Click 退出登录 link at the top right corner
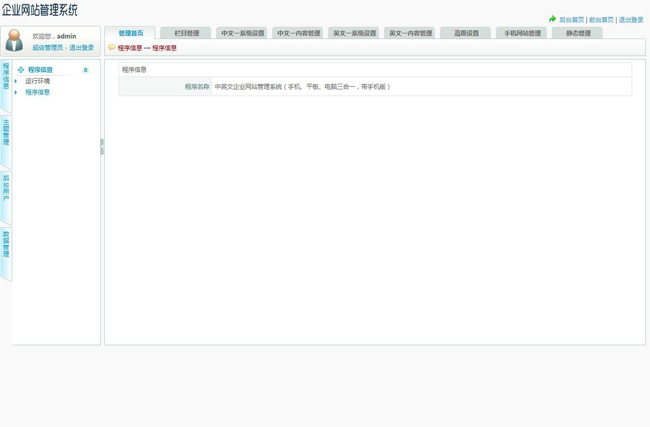The width and height of the screenshot is (650, 427). [x=631, y=19]
